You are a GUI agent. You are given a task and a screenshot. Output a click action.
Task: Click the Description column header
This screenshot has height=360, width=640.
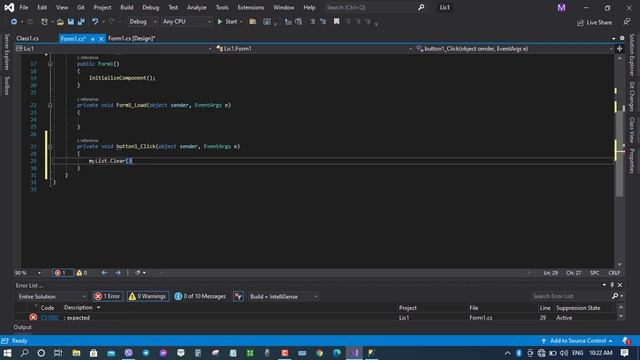(x=78, y=307)
